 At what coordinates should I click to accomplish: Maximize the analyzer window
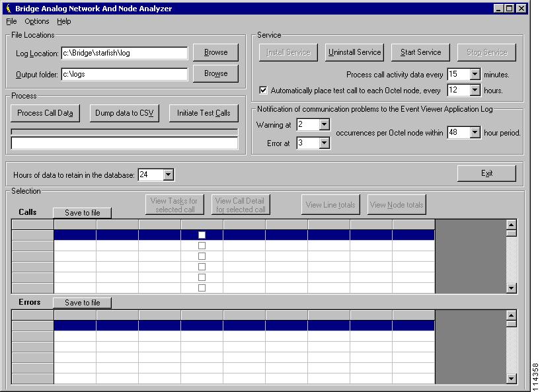coord(510,9)
